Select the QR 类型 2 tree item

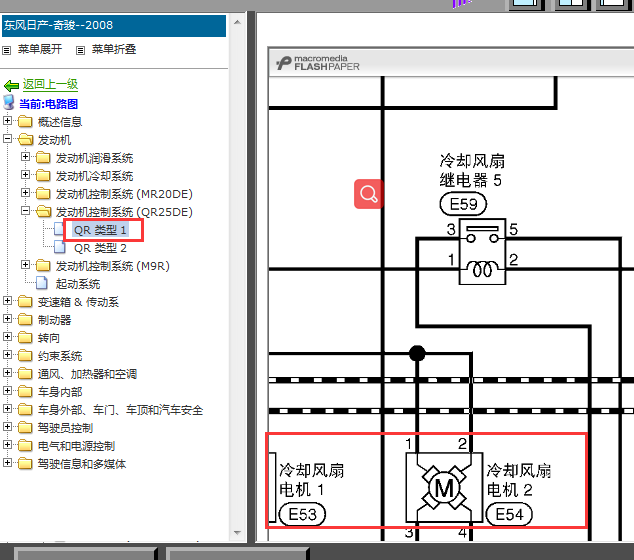100,248
